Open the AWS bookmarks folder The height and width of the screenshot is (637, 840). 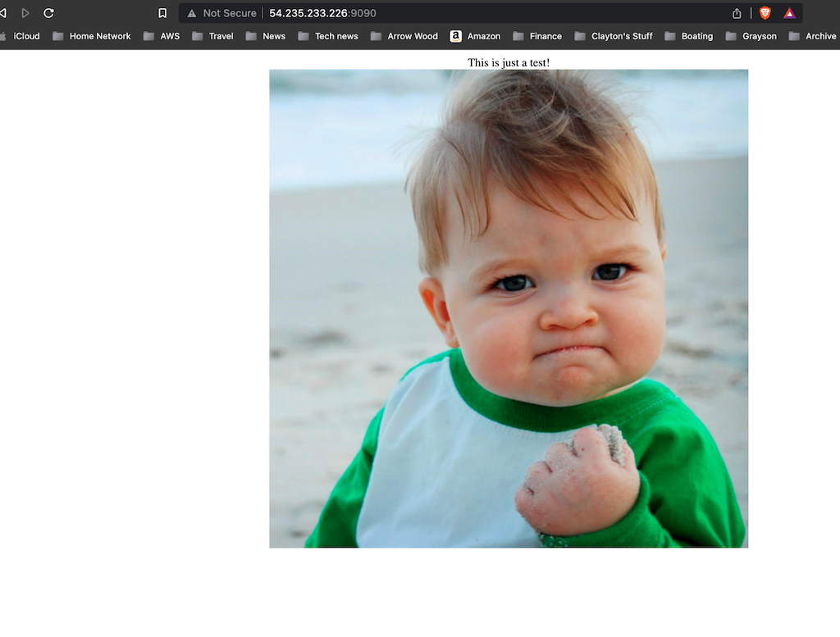click(x=161, y=36)
